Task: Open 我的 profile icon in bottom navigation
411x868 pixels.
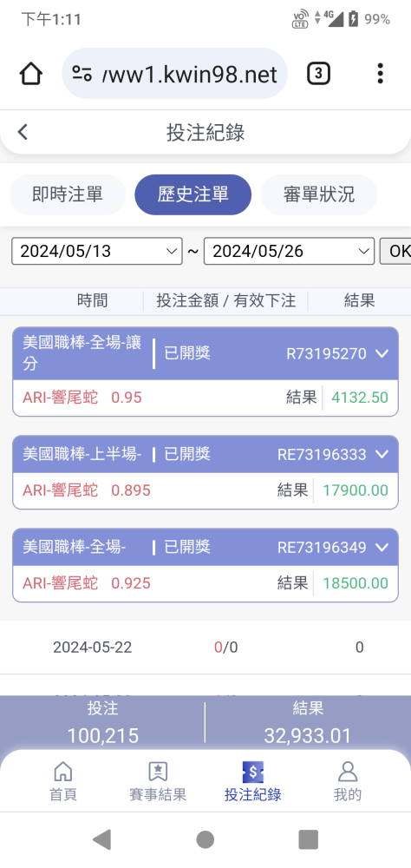Action: [348, 771]
